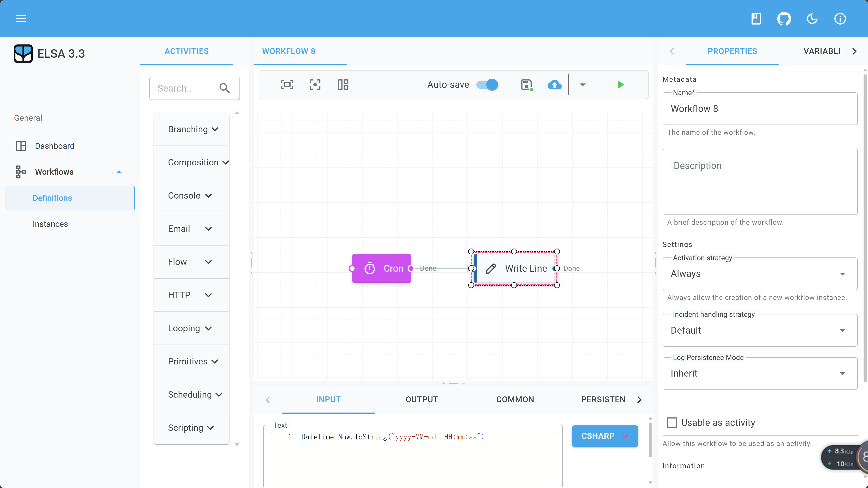Open the Activation strategy dropdown
868x488 pixels.
[759, 274]
